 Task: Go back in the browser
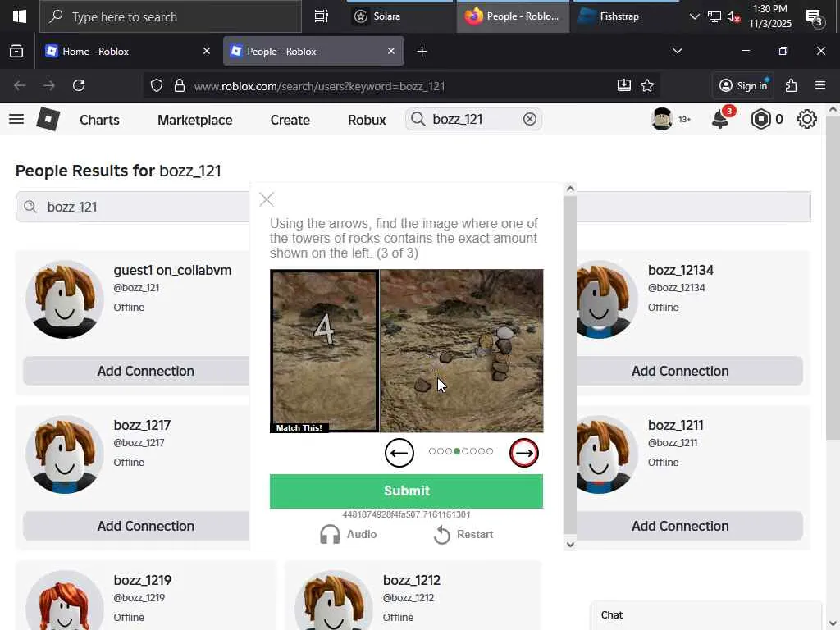click(20, 85)
